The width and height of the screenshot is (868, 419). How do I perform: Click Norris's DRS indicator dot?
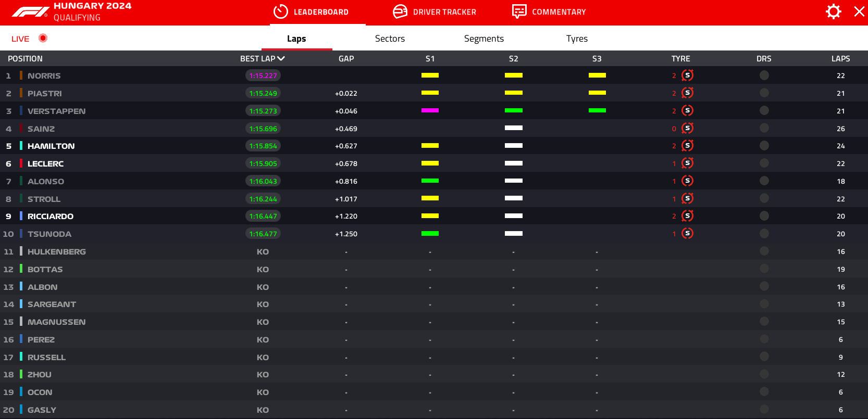(764, 75)
